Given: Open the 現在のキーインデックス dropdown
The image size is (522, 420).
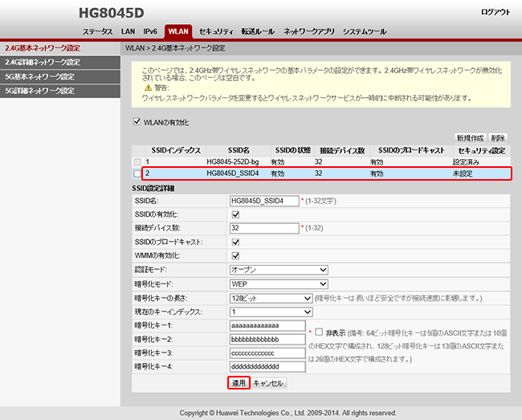Looking at the screenshot, I should pyautogui.click(x=270, y=312).
